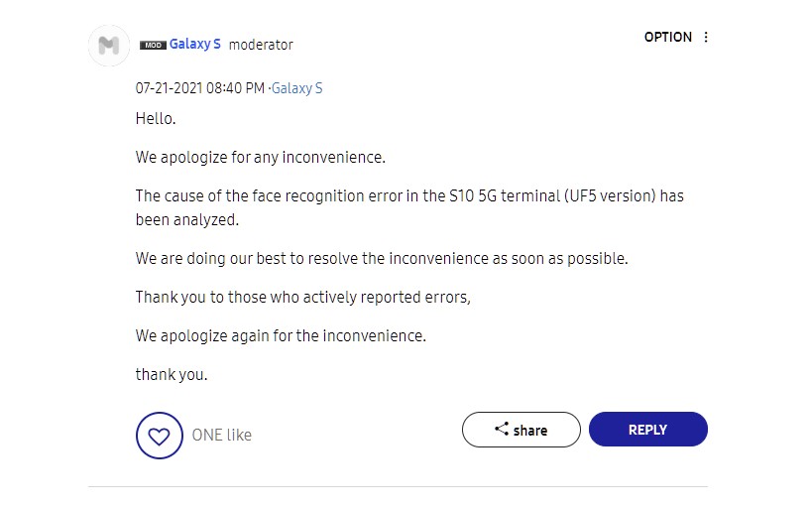The width and height of the screenshot is (812, 508).
Task: Open the OPTION menu label
Action: (667, 38)
